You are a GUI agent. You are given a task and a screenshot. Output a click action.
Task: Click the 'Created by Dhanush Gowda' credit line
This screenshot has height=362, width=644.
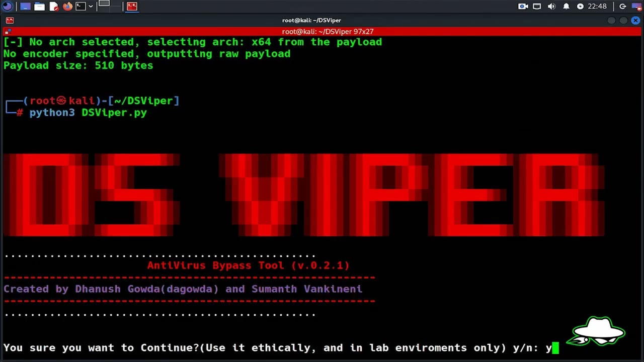[x=183, y=289]
